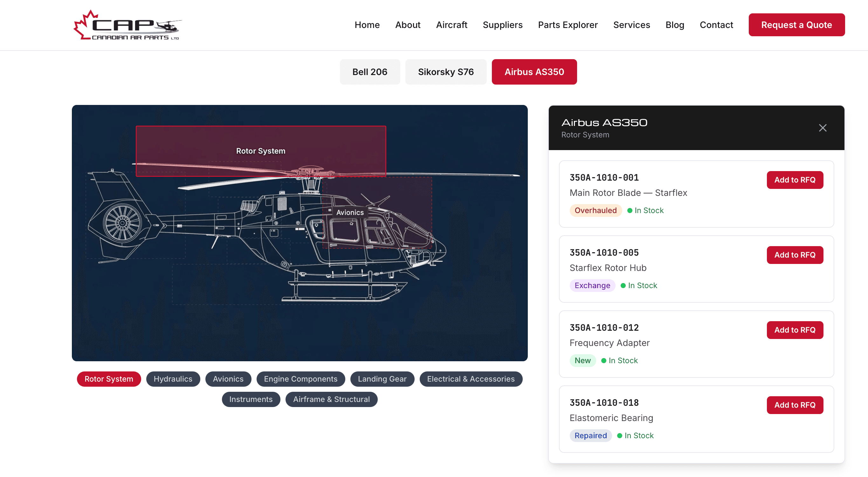This screenshot has width=868, height=477.
Task: Add Elastomeric Bearing to RFQ
Action: click(795, 405)
